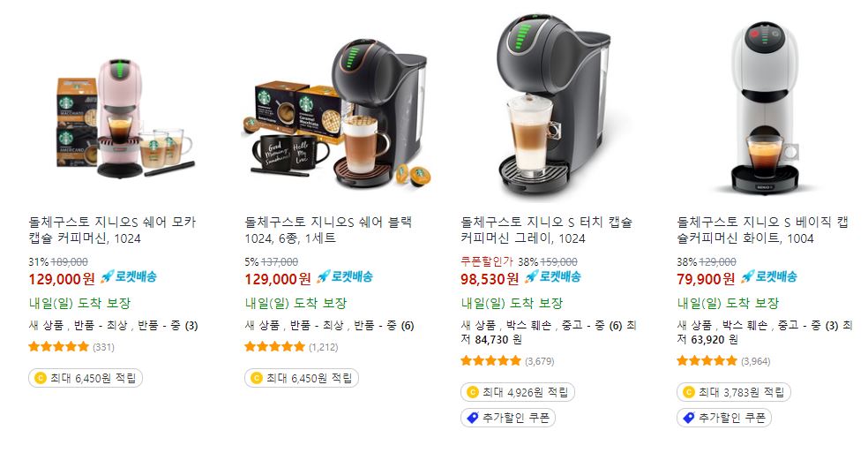Click the rocket delivery badge beside 79,900원

click(x=769, y=276)
